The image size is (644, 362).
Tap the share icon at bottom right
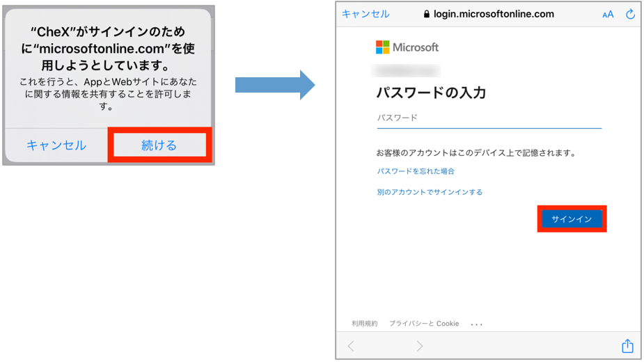[627, 346]
